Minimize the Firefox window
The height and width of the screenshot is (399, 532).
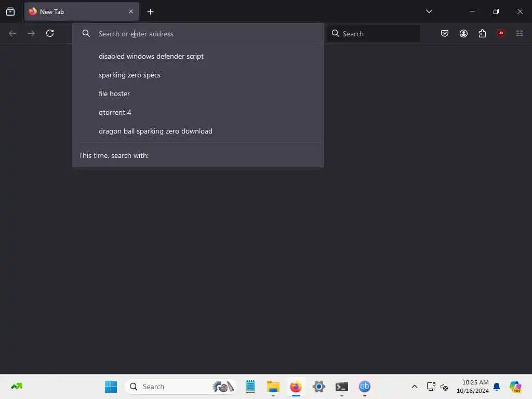(x=472, y=11)
